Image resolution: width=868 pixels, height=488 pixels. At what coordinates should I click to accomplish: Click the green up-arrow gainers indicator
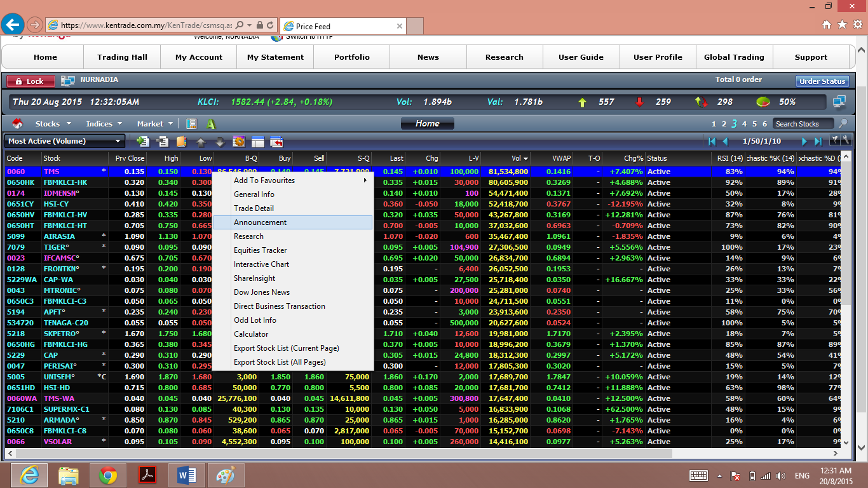(582, 102)
